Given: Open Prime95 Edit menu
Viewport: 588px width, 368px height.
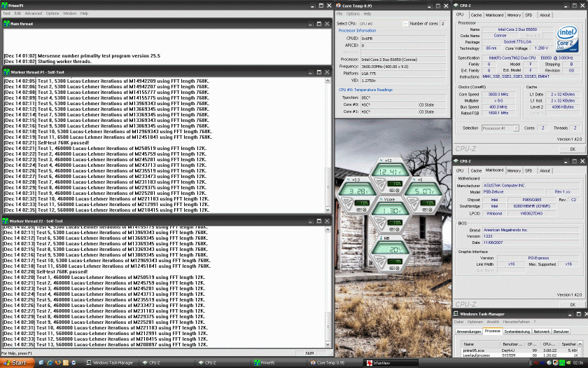Looking at the screenshot, I should (x=17, y=13).
